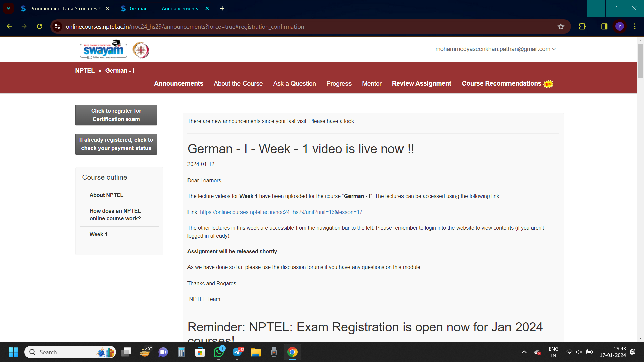Click to register for Certification exam
Viewport: 644px width, 362px height.
pyautogui.click(x=116, y=115)
